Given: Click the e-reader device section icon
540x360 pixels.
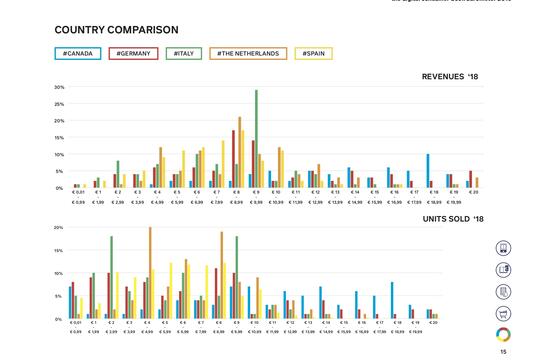Looking at the screenshot, I should point(503,248).
